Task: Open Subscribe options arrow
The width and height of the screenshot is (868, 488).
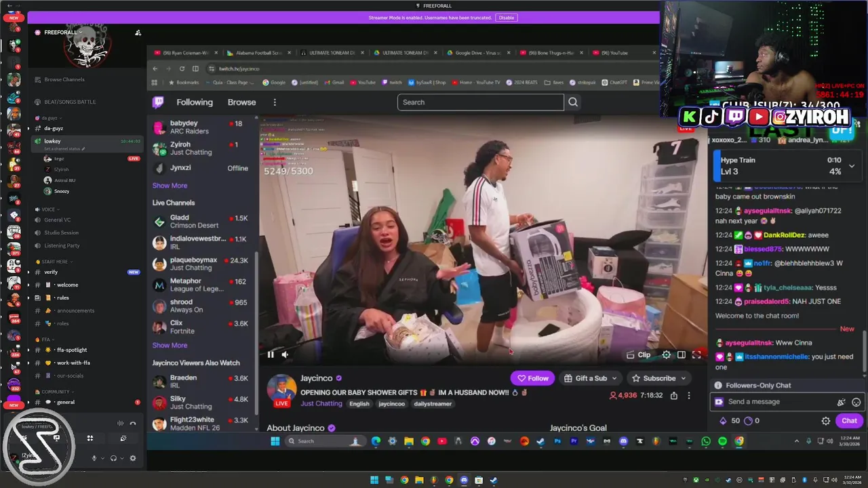Action: click(x=683, y=378)
